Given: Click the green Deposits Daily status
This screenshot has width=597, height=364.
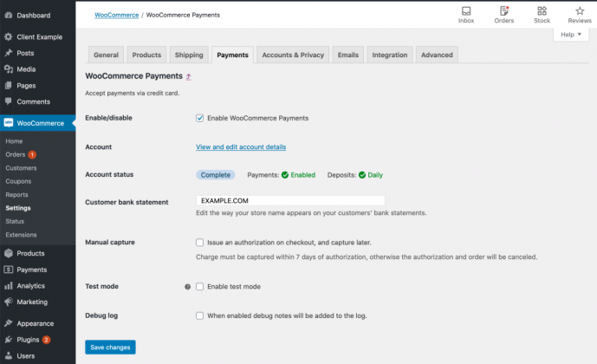Looking at the screenshot, I should click(x=371, y=175).
